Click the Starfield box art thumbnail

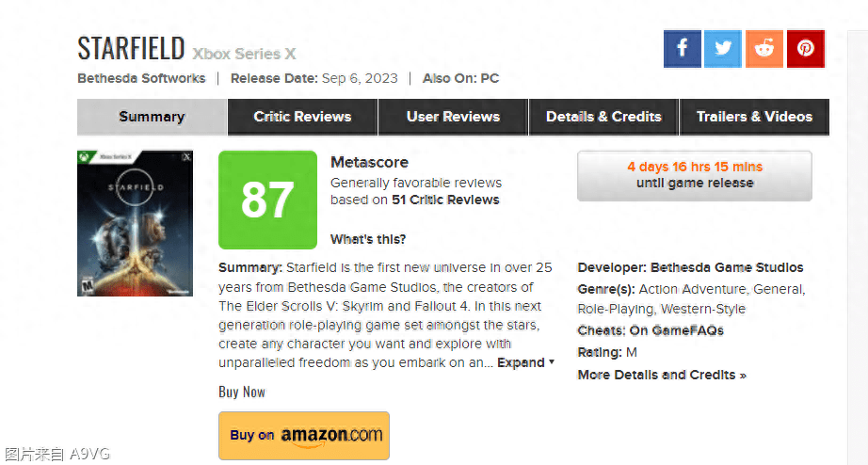[x=135, y=223]
